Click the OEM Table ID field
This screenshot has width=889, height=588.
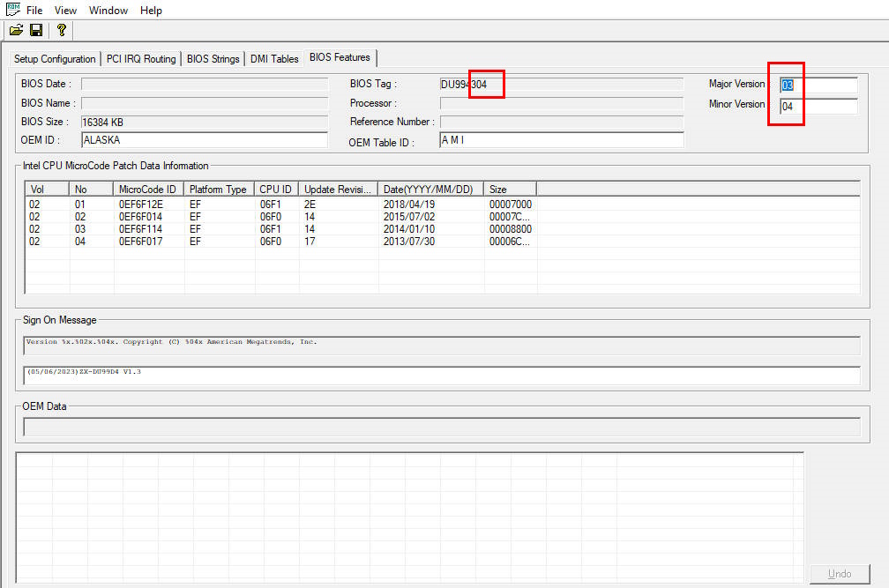click(x=561, y=140)
